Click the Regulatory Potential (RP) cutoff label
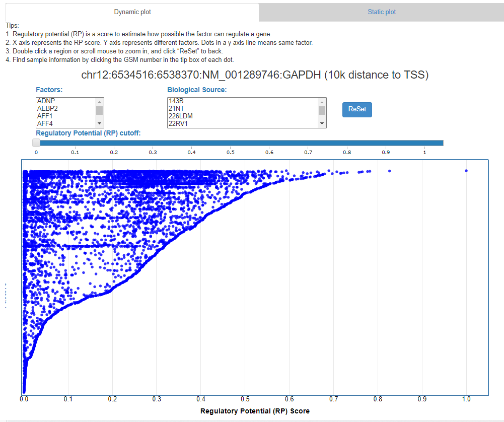The image size is (504, 422). point(88,133)
